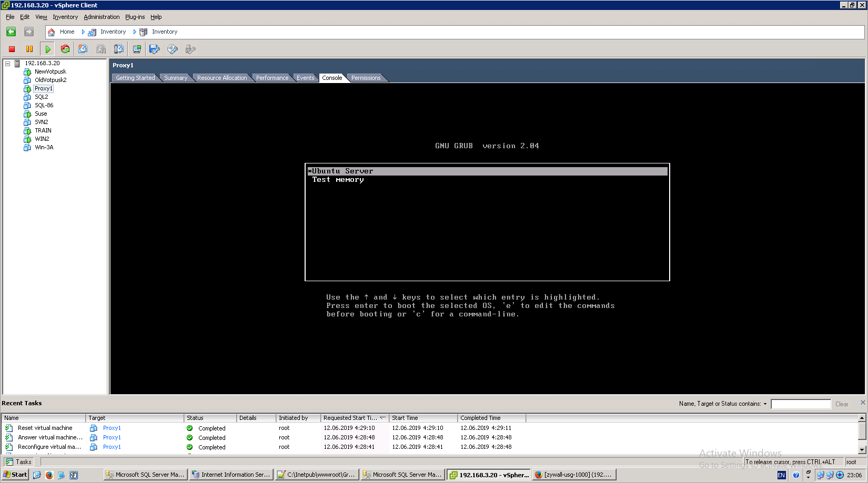Power off VM with red stop icon
The width and height of the screenshot is (868, 483).
[12, 49]
